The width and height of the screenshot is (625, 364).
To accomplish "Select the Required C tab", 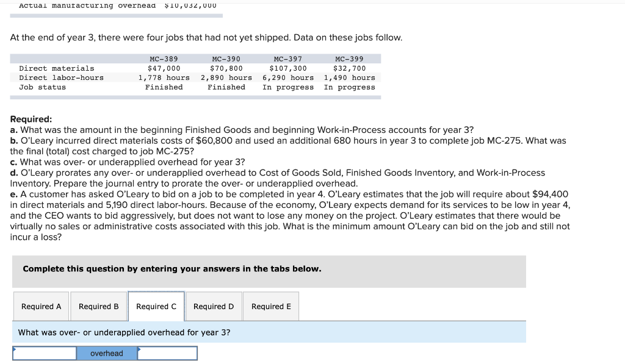I will pyautogui.click(x=156, y=306).
